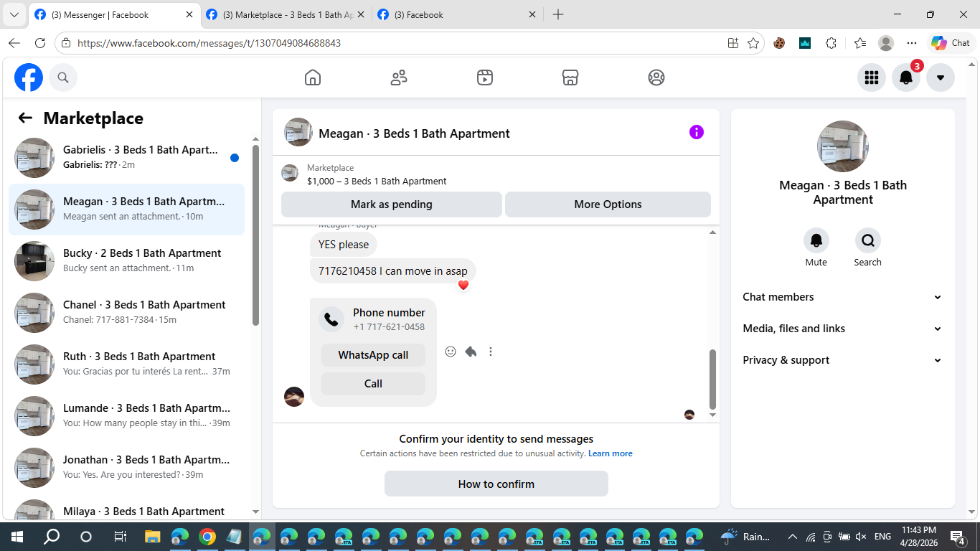Open Bucky 2 Beds 1 Bath conversation
Screen dimensions: 980x551
click(x=126, y=261)
